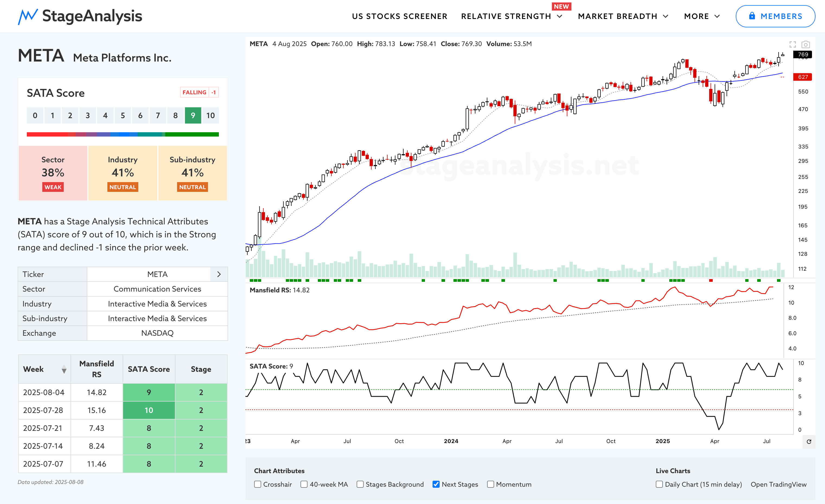Click SATA score 10 cell for 2025-07-28
The width and height of the screenshot is (825, 504).
pos(149,410)
